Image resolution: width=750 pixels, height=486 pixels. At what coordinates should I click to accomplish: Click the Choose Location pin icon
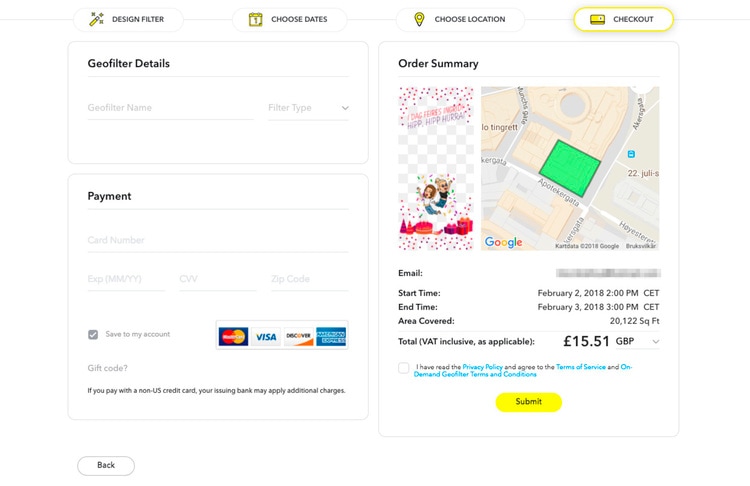click(x=419, y=19)
